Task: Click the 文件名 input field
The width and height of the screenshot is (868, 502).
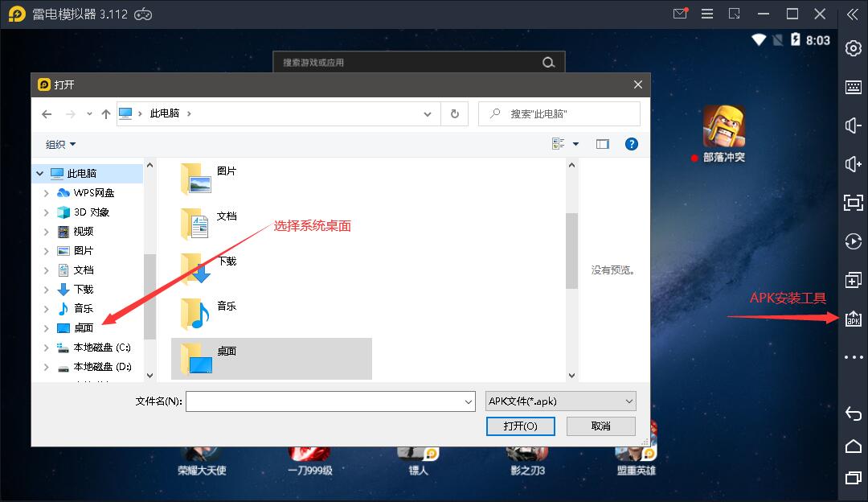Action: 330,401
